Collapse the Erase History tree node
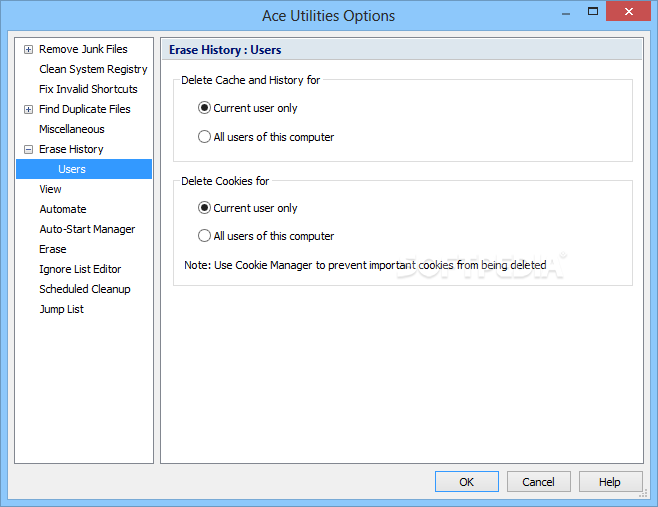Screen dimensions: 658x507 28,149
